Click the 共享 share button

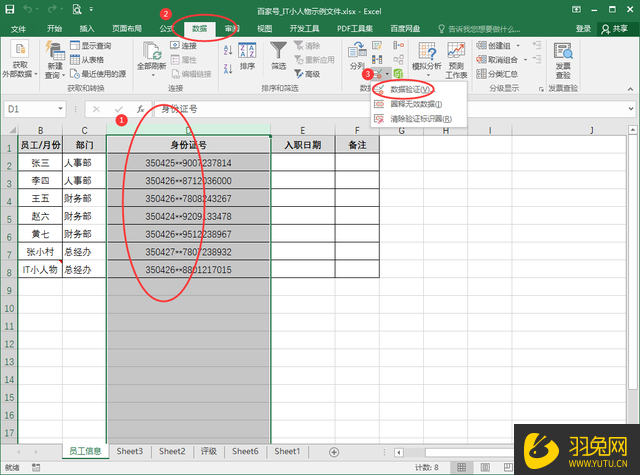click(x=615, y=29)
